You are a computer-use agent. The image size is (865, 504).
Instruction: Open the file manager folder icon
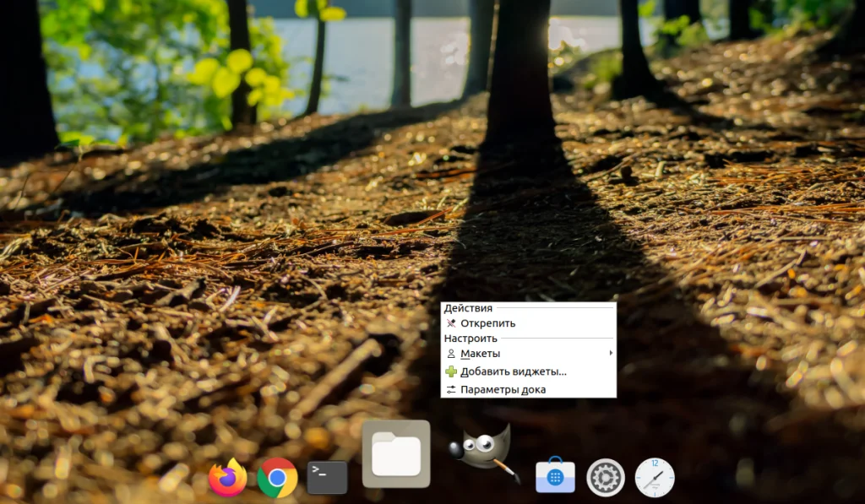[397, 454]
